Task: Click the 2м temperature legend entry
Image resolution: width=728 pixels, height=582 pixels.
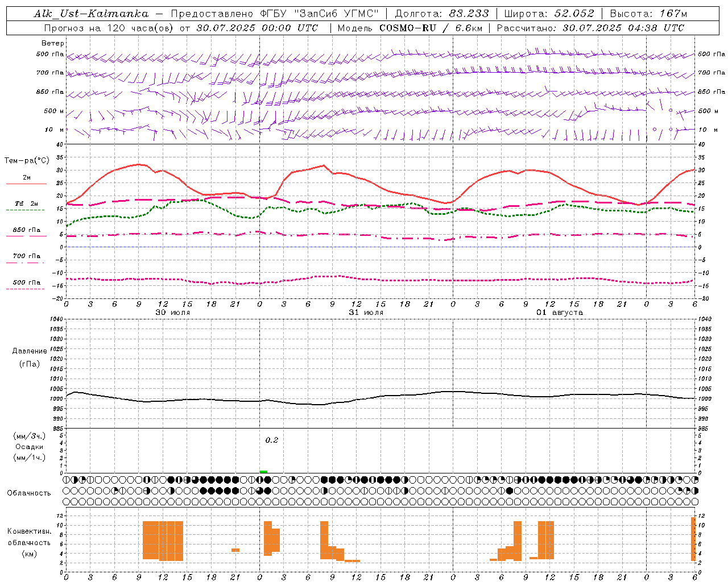Action: coord(27,178)
